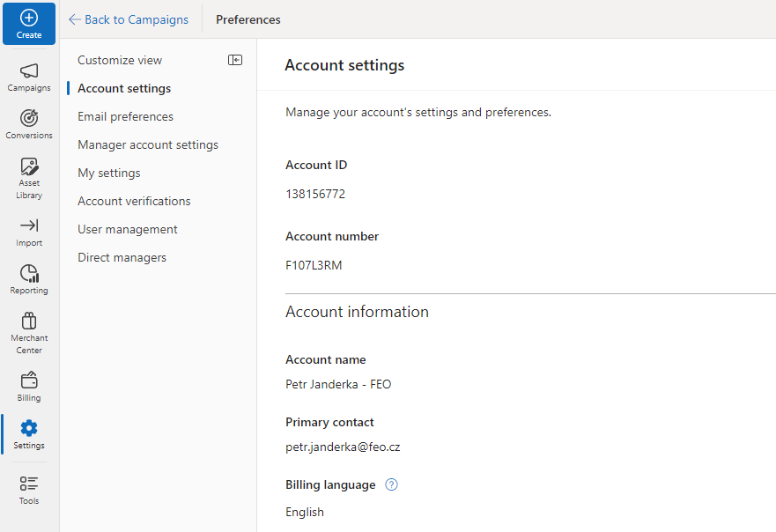
Task: Click the Preferences header title
Action: [x=248, y=19]
